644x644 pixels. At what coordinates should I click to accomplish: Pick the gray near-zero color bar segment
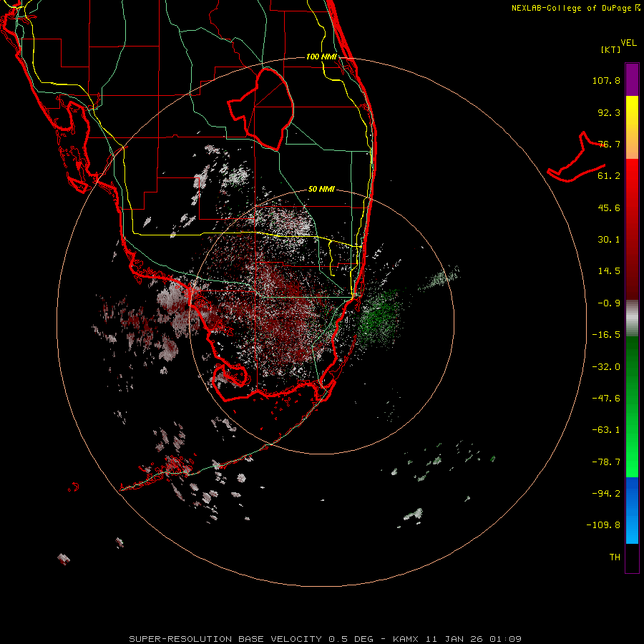pos(632,318)
